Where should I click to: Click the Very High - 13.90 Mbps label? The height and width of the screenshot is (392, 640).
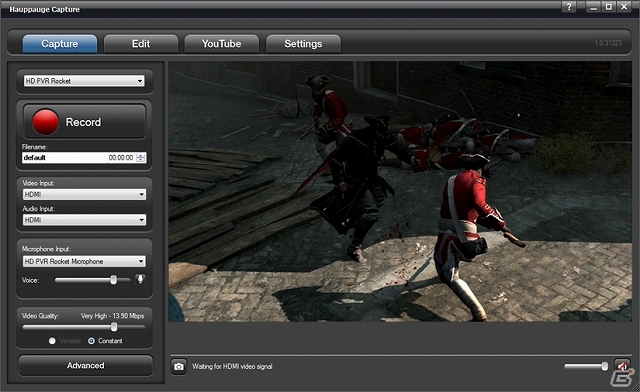(112, 316)
